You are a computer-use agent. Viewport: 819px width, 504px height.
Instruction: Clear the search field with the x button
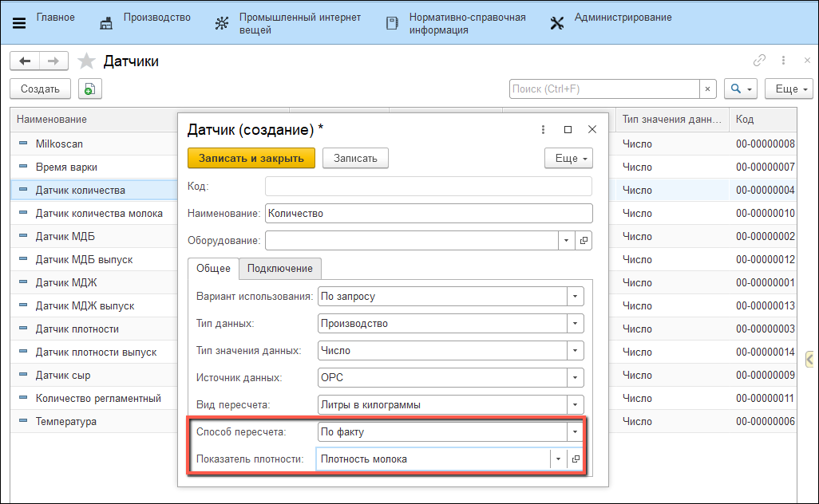(x=706, y=89)
